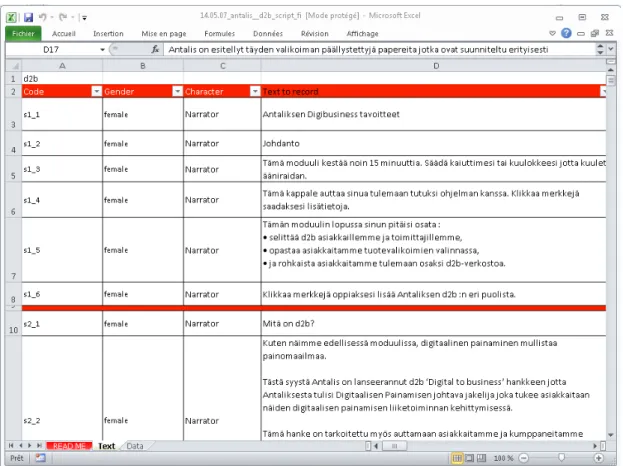Click the cell Antaliksen Digibusiness tavoitteet
The image size is (623, 466).
click(433, 114)
